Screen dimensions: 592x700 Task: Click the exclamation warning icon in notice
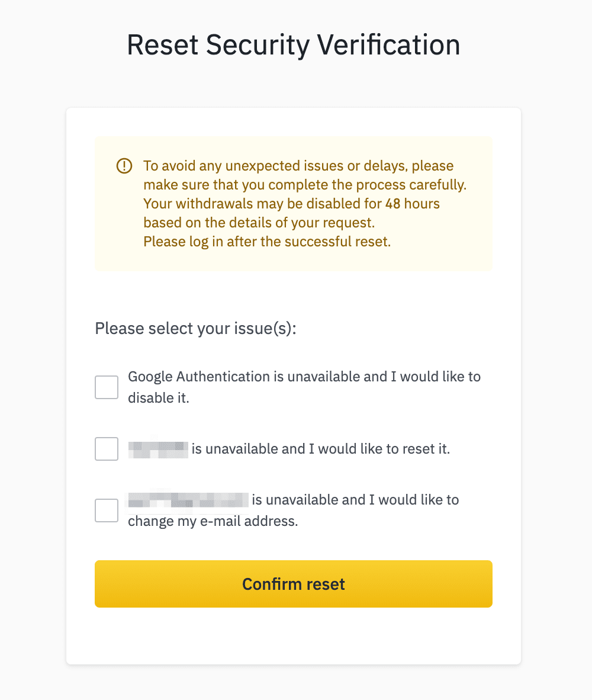[x=124, y=166]
